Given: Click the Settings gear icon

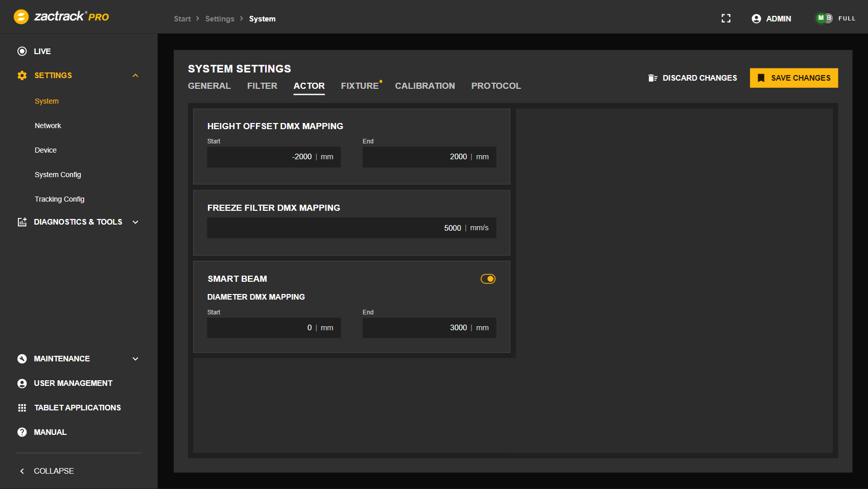Looking at the screenshot, I should pos(22,76).
